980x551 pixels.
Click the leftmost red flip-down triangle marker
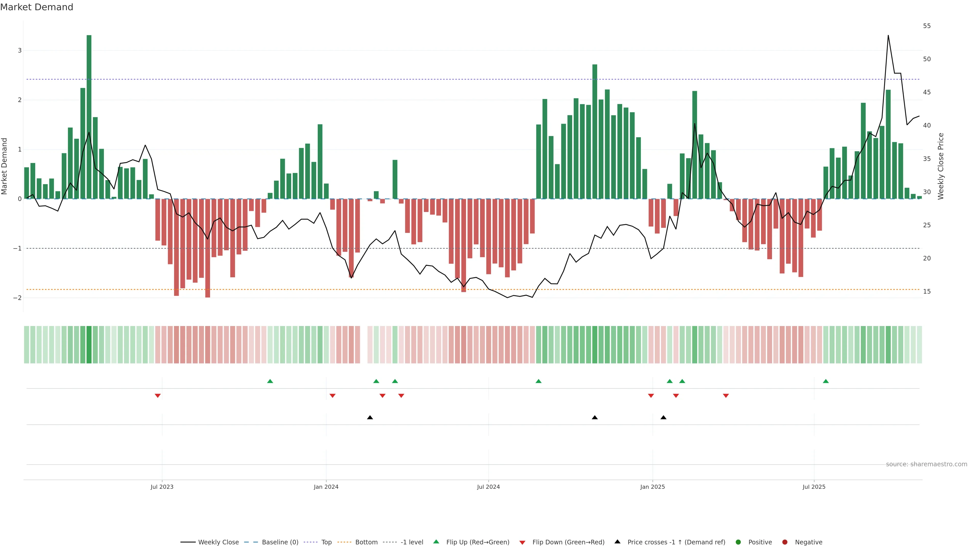point(157,396)
